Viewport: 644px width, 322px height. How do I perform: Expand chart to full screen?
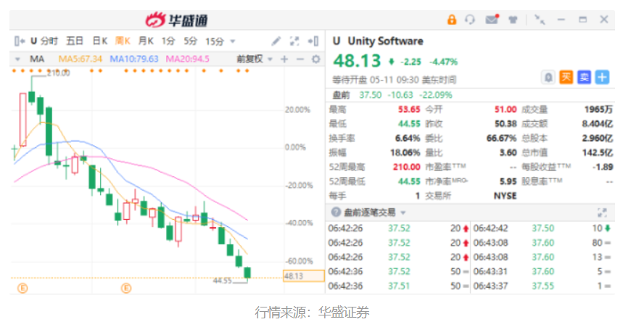(294, 41)
